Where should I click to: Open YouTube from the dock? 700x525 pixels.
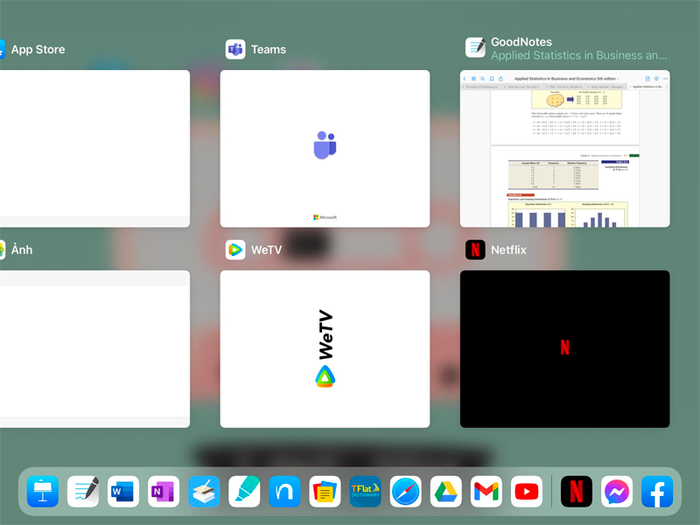pos(526,491)
